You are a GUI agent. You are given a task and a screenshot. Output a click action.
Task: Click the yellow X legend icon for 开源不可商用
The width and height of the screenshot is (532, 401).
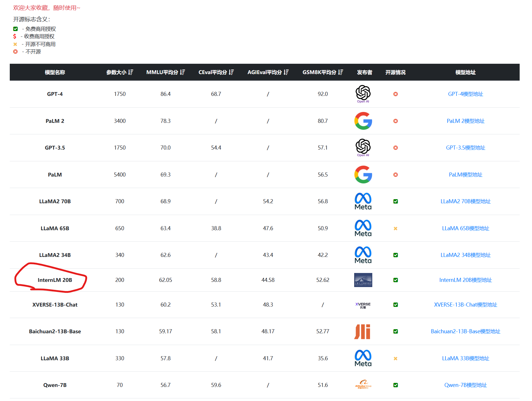[15, 44]
